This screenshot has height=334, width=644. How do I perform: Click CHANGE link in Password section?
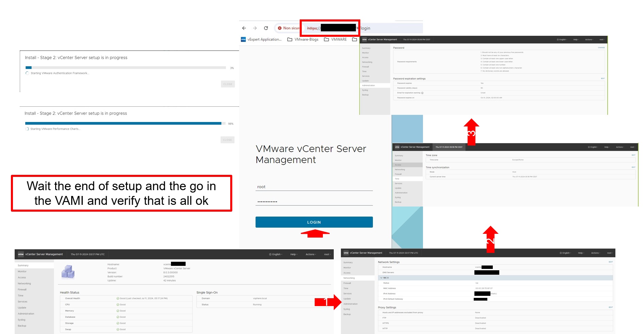coord(601,48)
